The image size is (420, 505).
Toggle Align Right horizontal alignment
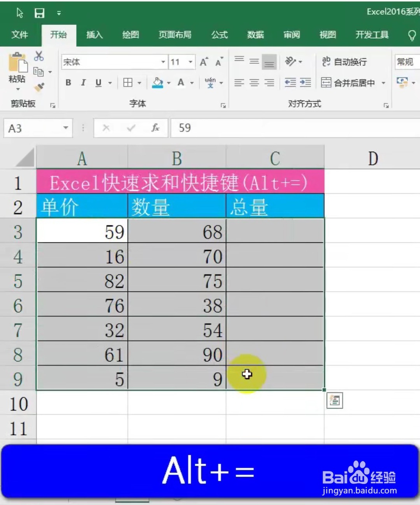tap(269, 83)
